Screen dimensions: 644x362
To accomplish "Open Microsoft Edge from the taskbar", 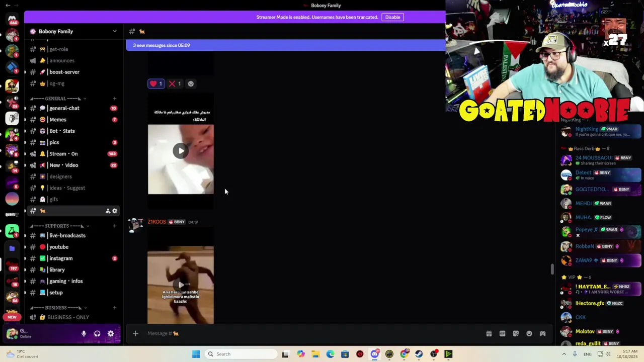I will pyautogui.click(x=330, y=354).
